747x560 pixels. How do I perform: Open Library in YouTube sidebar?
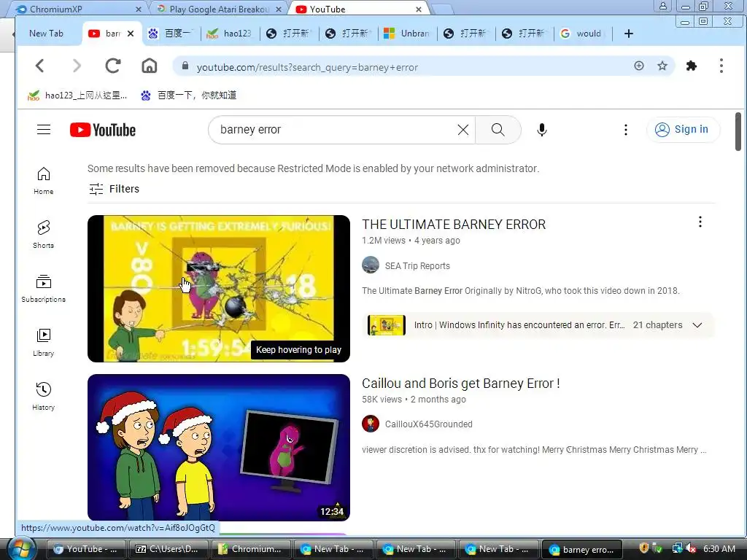(43, 343)
